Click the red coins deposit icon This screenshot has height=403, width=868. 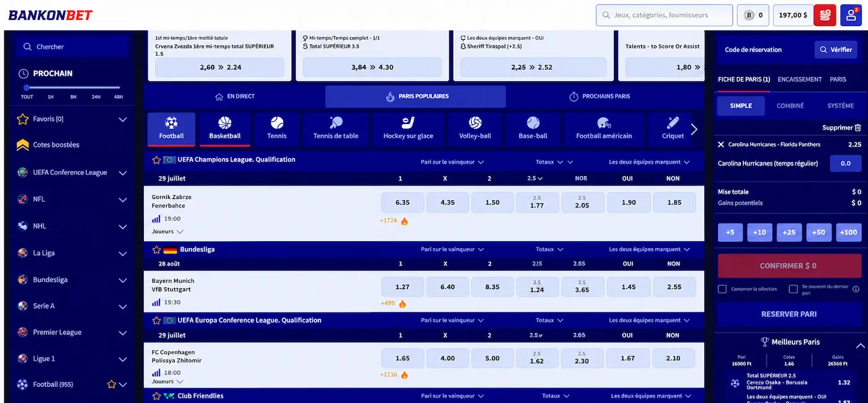pos(825,15)
